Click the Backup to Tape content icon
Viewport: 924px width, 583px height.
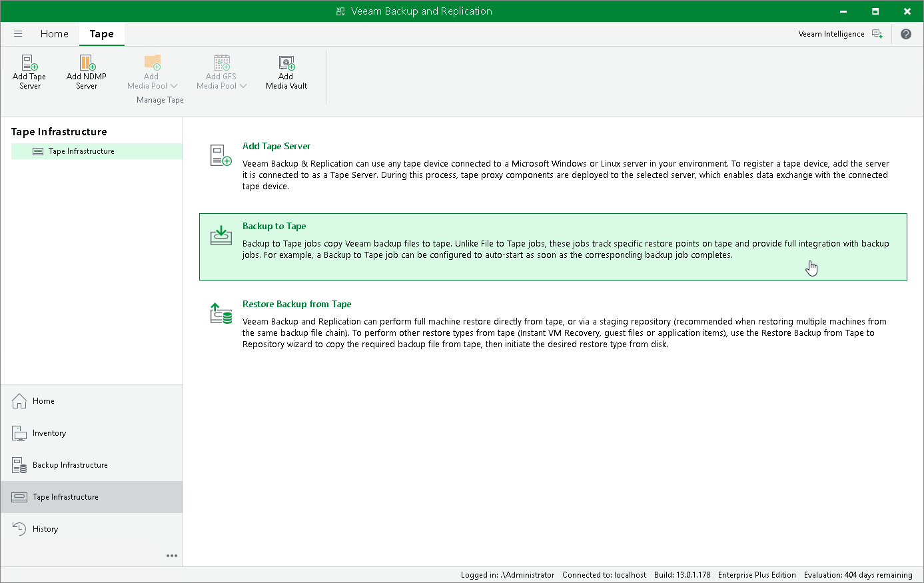click(221, 235)
